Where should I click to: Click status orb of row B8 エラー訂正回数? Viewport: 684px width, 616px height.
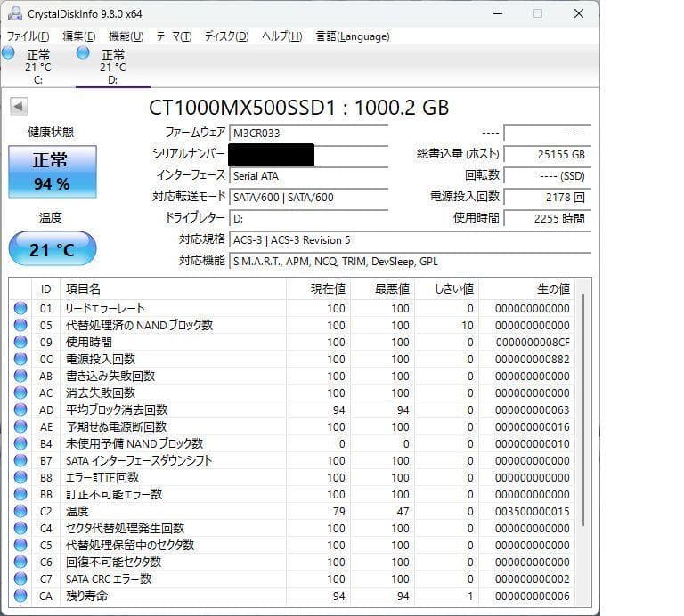pyautogui.click(x=20, y=477)
